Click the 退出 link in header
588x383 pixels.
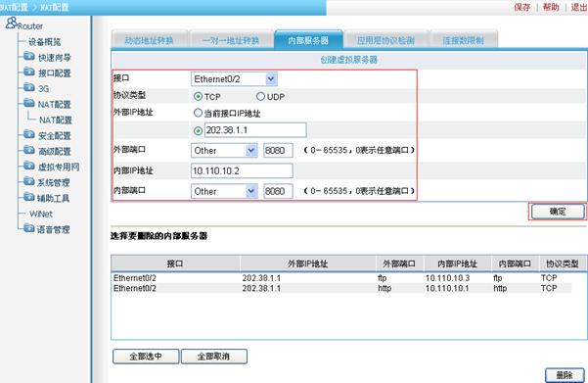(x=578, y=7)
